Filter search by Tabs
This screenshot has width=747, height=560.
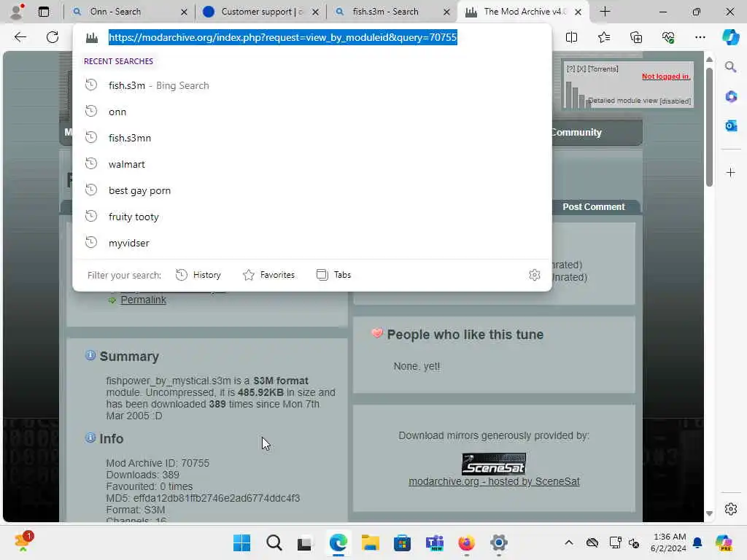pyautogui.click(x=333, y=275)
